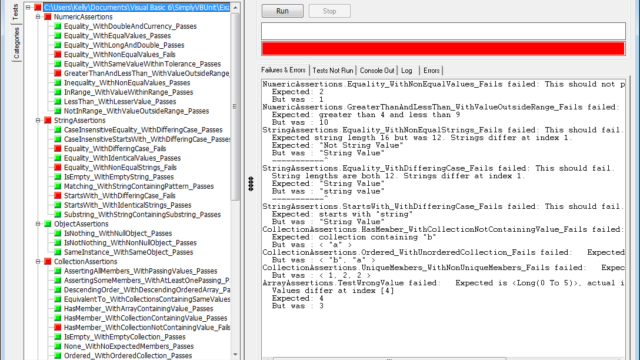Click CollectionAssertions.UniqueMembers failure output line
640x360 pixels.
tap(444, 268)
